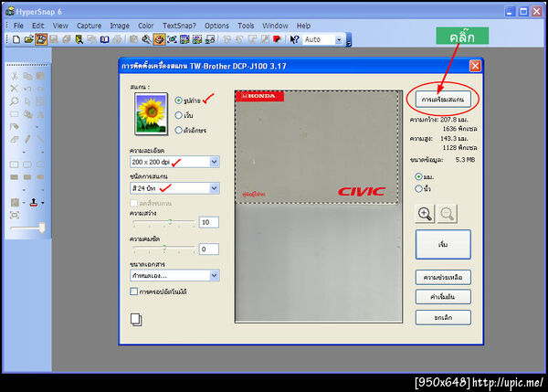Click the toolbox slider at bottom of left panel
Screen dimensions: 548x392
[x=42, y=228]
